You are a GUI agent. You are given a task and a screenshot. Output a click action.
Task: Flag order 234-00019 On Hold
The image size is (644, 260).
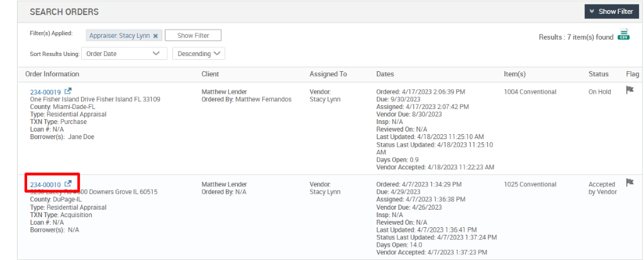click(630, 89)
